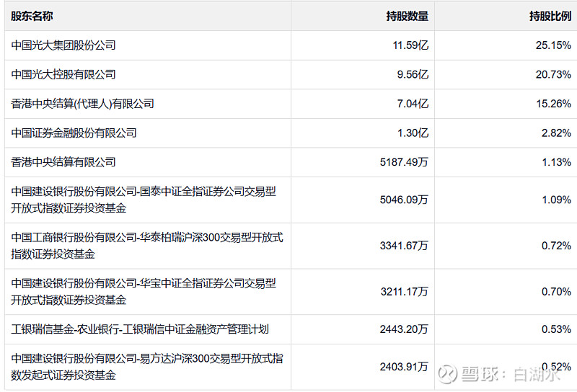Select the 3341.67万 holding value
The width and height of the screenshot is (577, 392).
click(404, 246)
